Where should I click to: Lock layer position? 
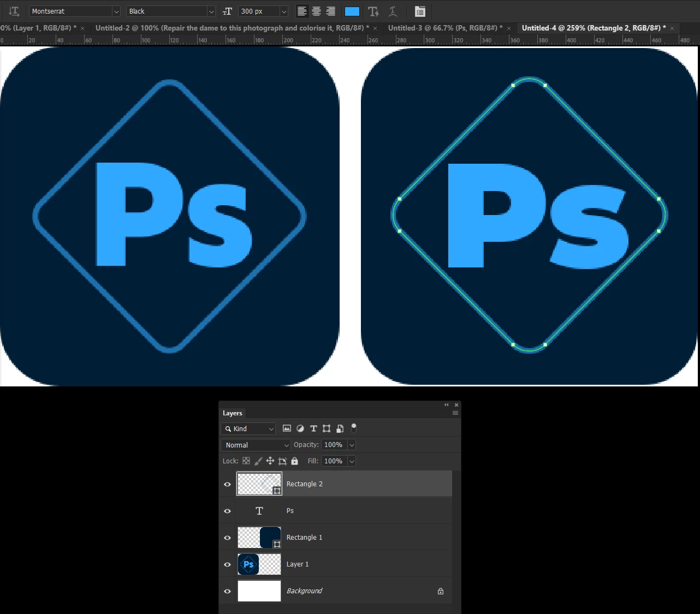[x=270, y=461]
